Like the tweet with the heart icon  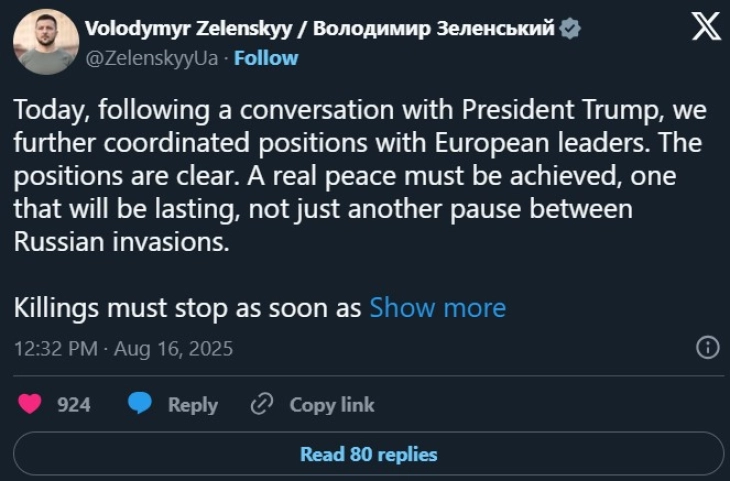[31, 404]
